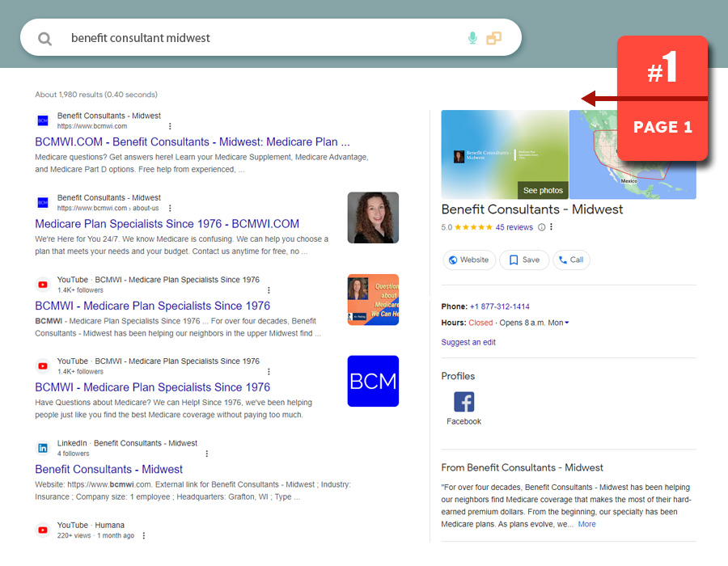728x566 pixels.
Task: Click the image search icon in search bar
Action: pyautogui.click(x=493, y=38)
